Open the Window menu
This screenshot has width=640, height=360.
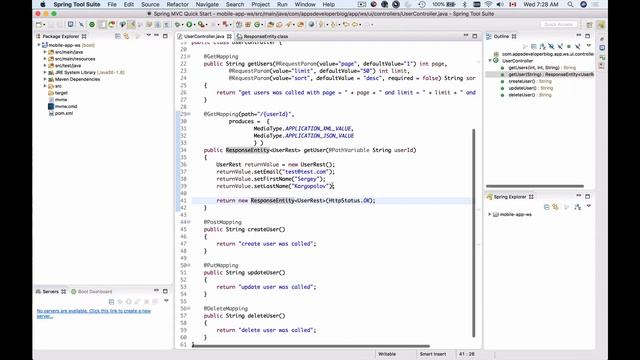(305, 4)
